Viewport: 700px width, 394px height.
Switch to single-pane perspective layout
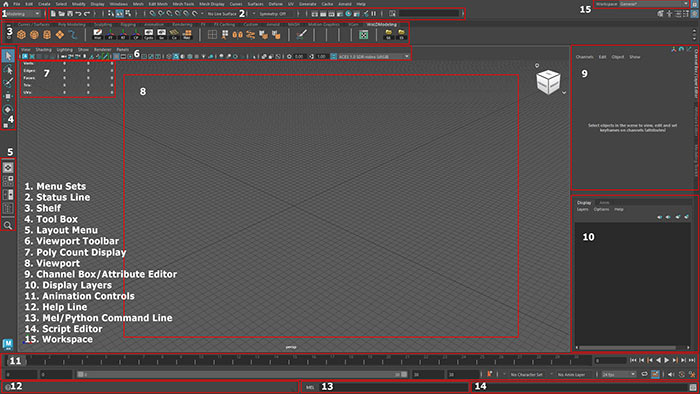8,167
